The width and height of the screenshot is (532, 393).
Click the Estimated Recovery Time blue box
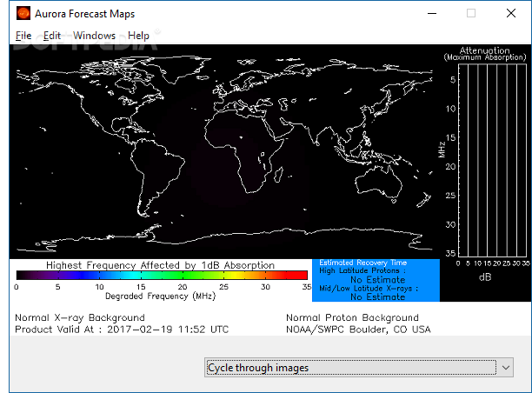(376, 280)
